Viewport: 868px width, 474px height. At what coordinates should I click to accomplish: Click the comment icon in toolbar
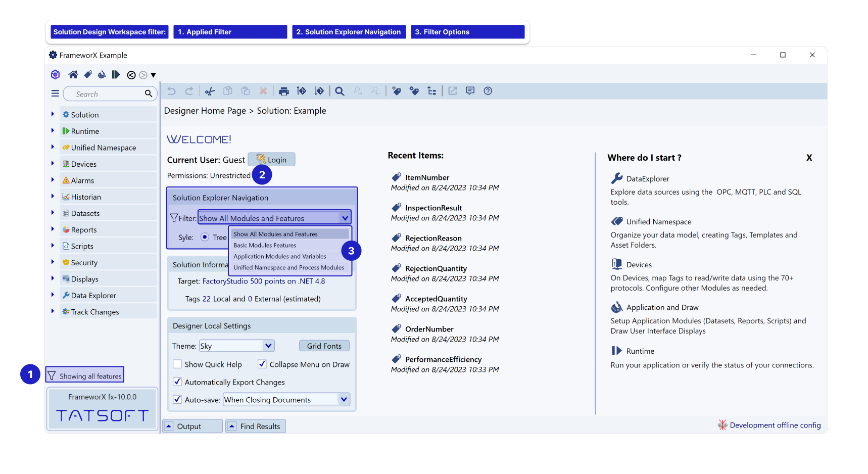470,91
